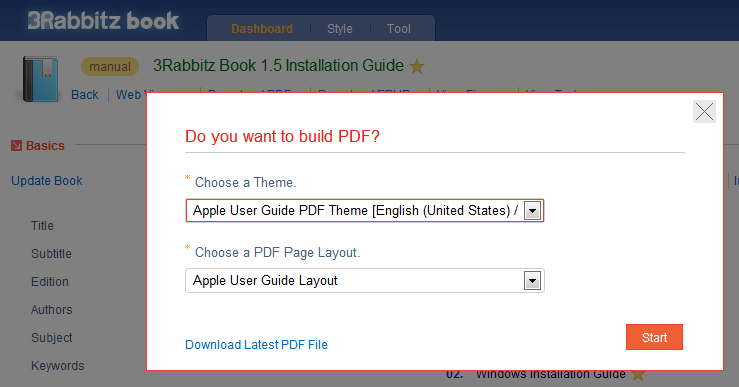Go Back from the book page
The width and height of the screenshot is (739, 387).
pyautogui.click(x=85, y=95)
